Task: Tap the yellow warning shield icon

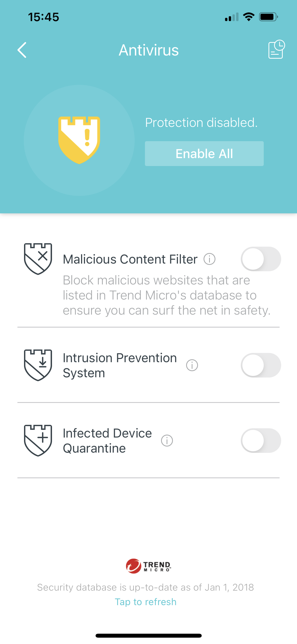Action: [x=79, y=140]
